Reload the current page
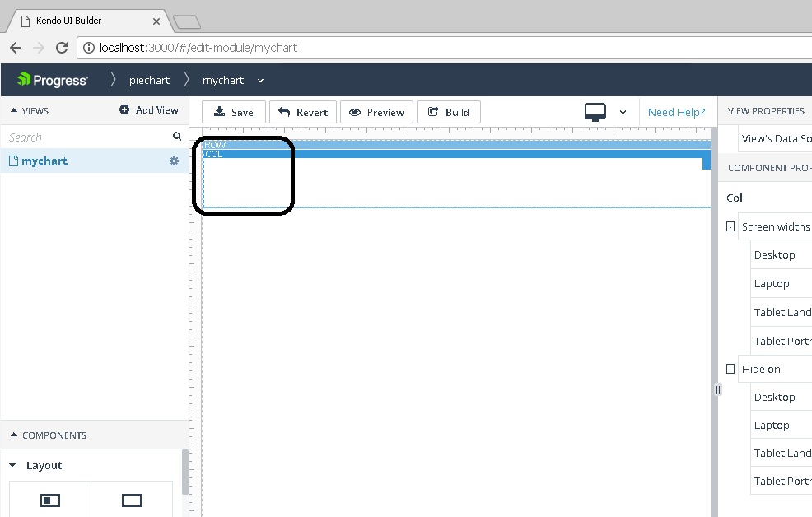The height and width of the screenshot is (517, 812). tap(62, 48)
